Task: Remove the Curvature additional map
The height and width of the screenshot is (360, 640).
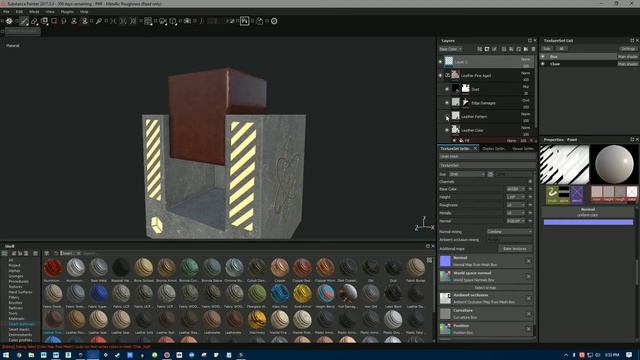Action: coord(529,313)
